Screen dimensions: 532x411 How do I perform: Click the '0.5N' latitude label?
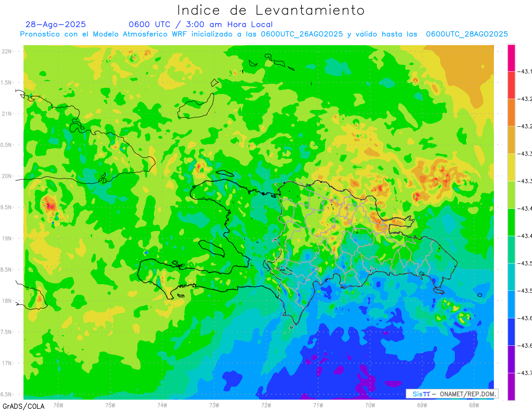(6, 145)
